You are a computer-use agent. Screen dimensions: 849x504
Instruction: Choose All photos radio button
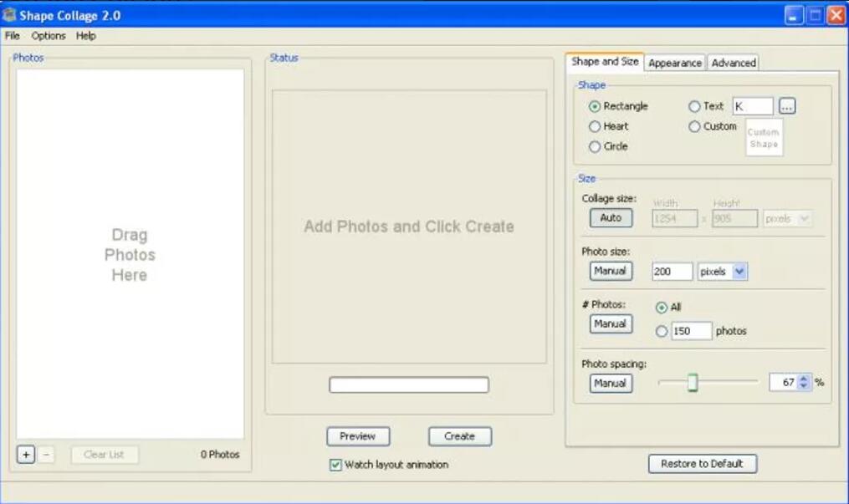661,308
